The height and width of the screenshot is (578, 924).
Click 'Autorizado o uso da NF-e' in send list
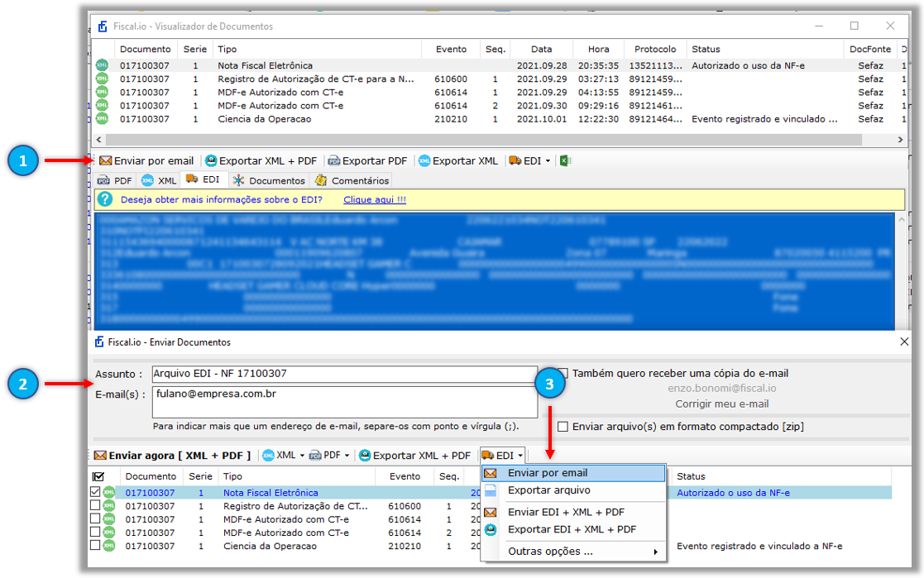coord(733,493)
